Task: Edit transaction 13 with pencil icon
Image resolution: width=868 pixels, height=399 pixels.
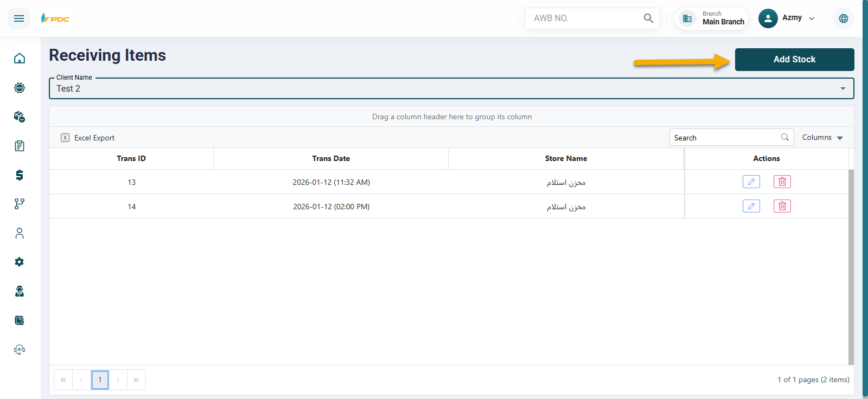Action: tap(751, 182)
